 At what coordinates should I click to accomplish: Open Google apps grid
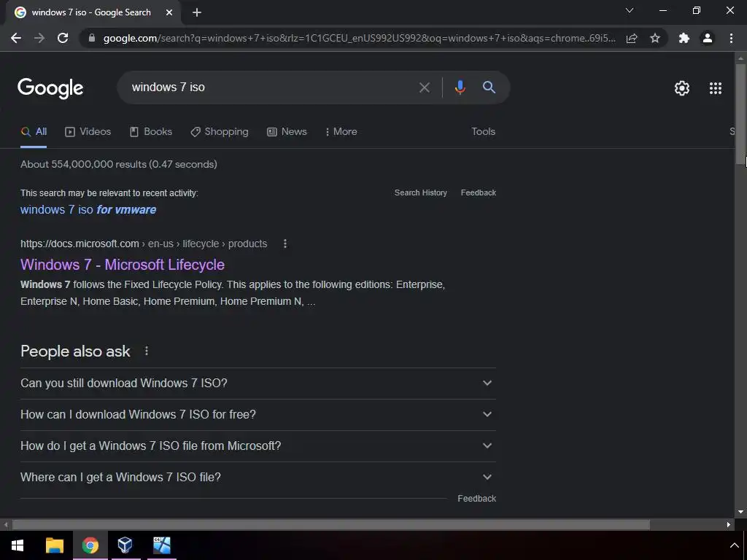[x=716, y=88]
